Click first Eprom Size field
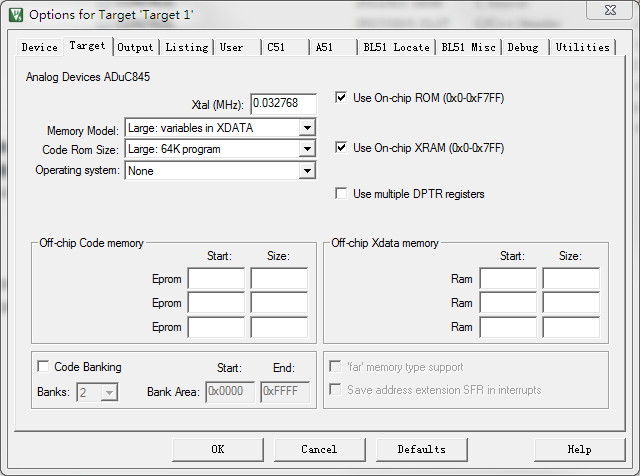The width and height of the screenshot is (640, 476). coord(279,279)
